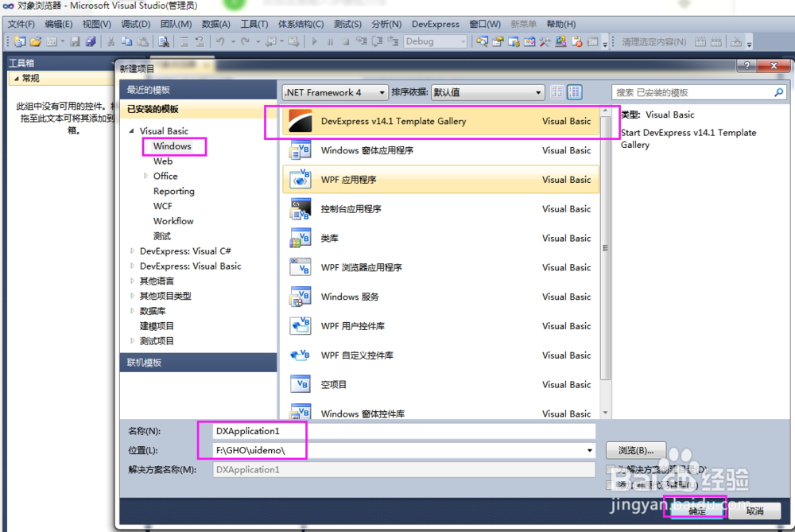Open the Debug configuration dropdown

[435, 41]
